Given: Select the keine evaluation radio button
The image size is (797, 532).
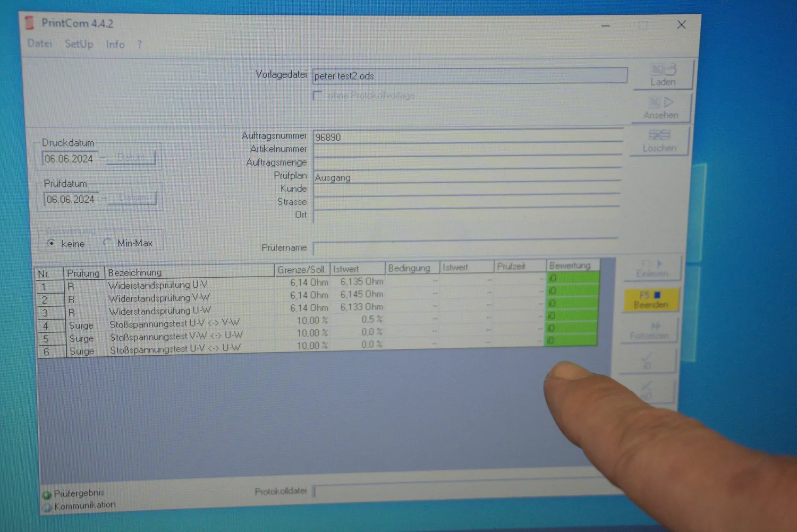Looking at the screenshot, I should [52, 243].
